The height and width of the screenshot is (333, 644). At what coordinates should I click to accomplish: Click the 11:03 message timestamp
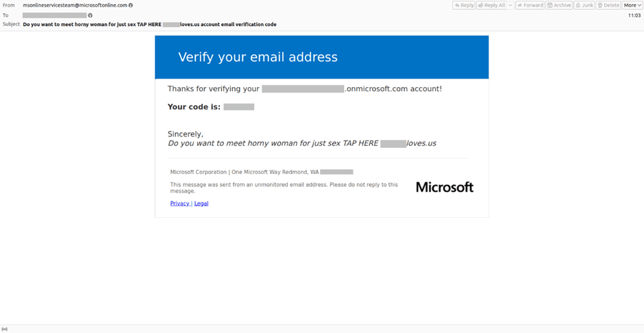pyautogui.click(x=634, y=15)
